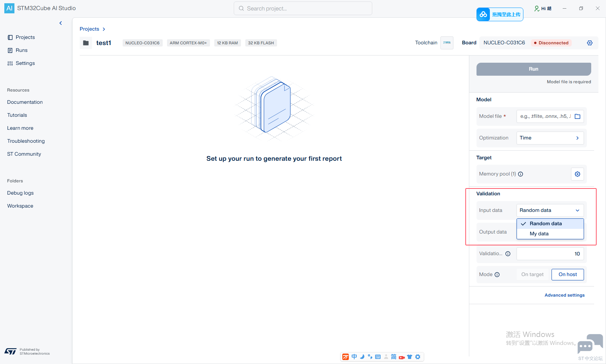The width and height of the screenshot is (606, 364).
Task: Focus the validation count field showing 10
Action: click(x=550, y=254)
